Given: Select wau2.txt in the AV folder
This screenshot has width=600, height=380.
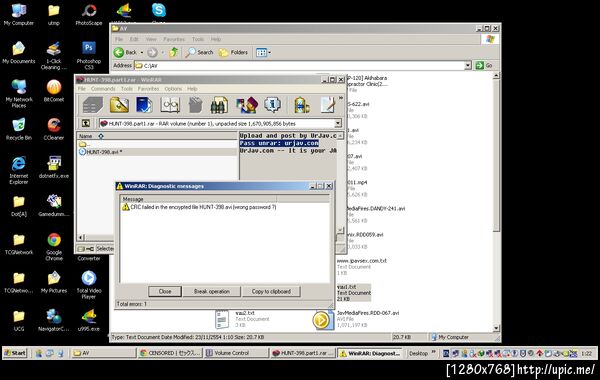Looking at the screenshot, I should 242,319.
